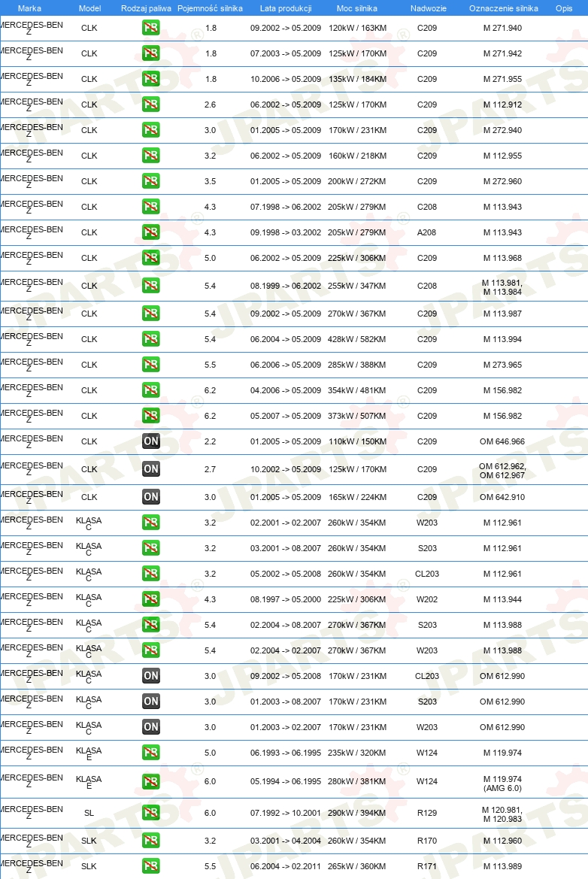Image resolution: width=588 pixels, height=879 pixels.
Task: Click petrol icon in M 113.944 row
Action: 151,599
